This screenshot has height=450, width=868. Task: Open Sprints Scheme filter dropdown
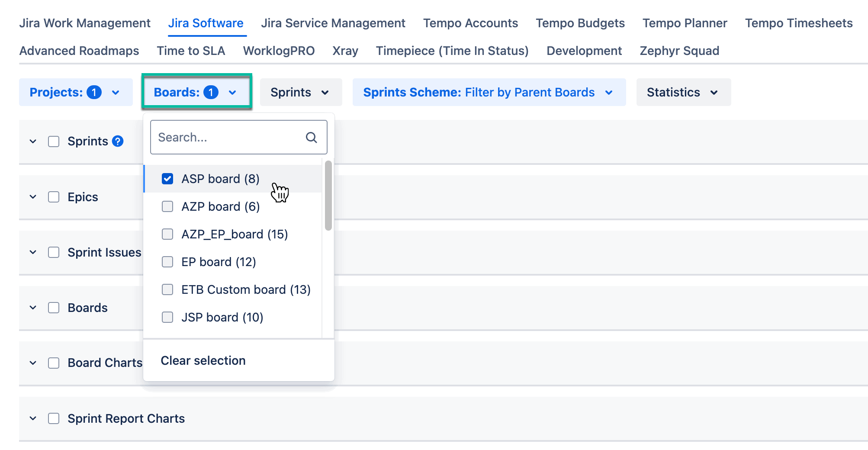(489, 92)
